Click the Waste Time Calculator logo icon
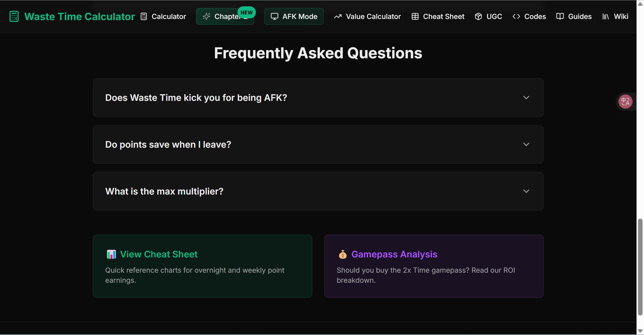 (14, 16)
